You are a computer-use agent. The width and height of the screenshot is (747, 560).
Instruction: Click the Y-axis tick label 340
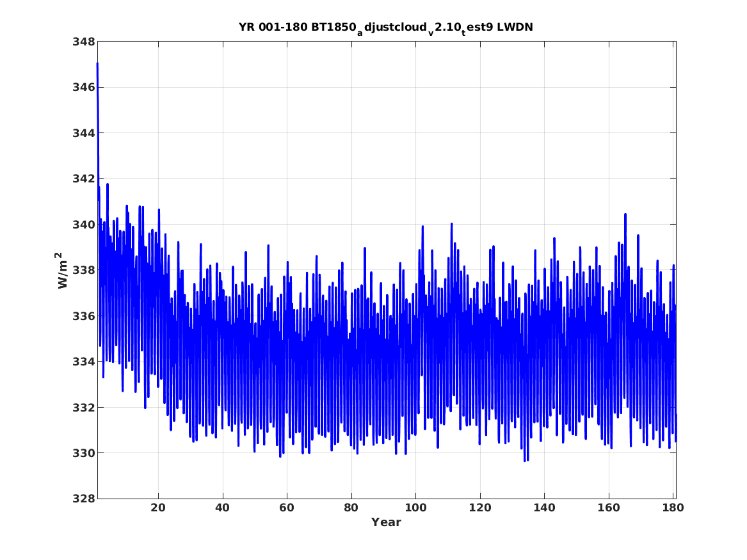click(83, 225)
